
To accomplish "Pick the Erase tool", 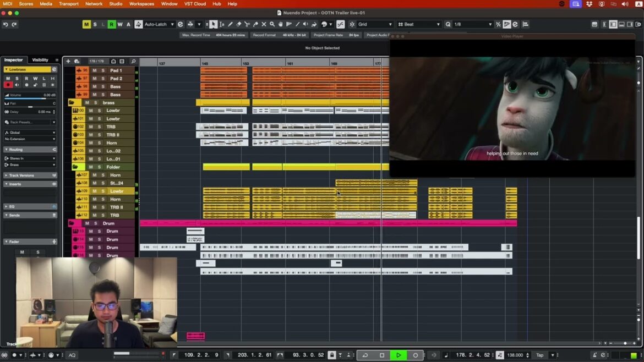I will point(238,24).
